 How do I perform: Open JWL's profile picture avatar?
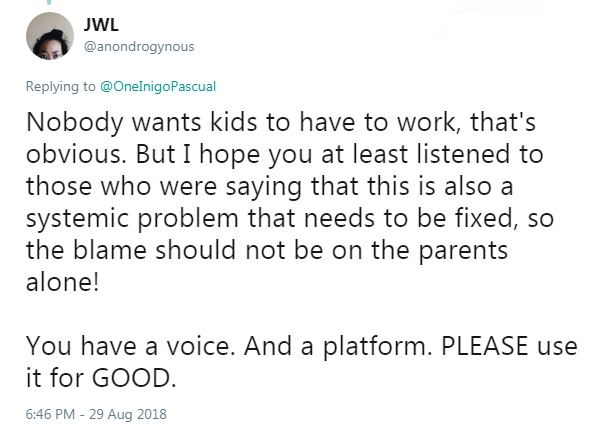[x=50, y=36]
